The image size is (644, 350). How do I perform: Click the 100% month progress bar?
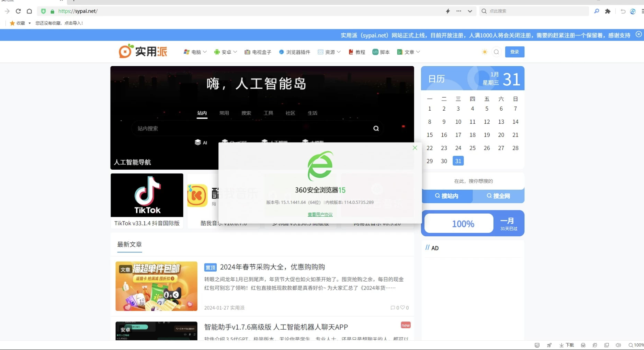coord(459,224)
